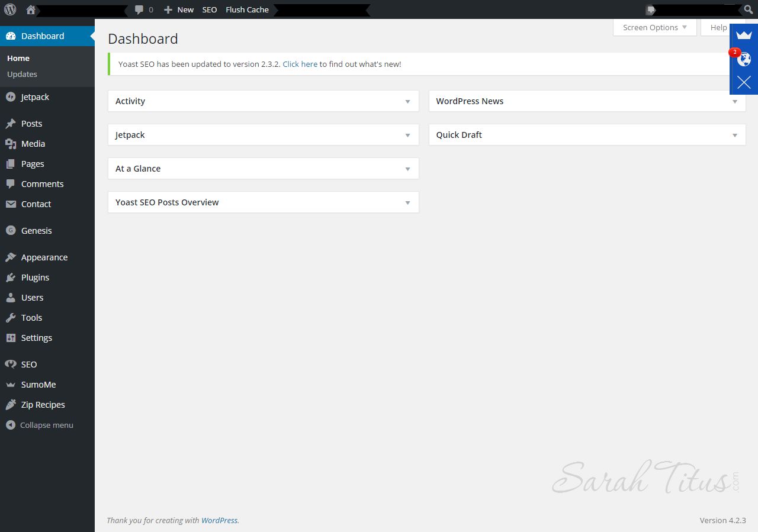The image size is (758, 532).
Task: Click the Plugins plug icon
Action: click(x=11, y=278)
